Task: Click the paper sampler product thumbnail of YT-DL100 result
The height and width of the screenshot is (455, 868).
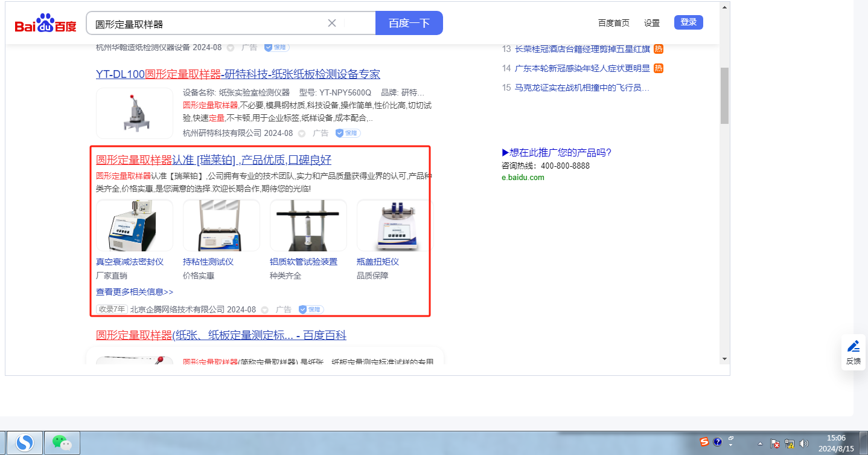Action: point(135,113)
